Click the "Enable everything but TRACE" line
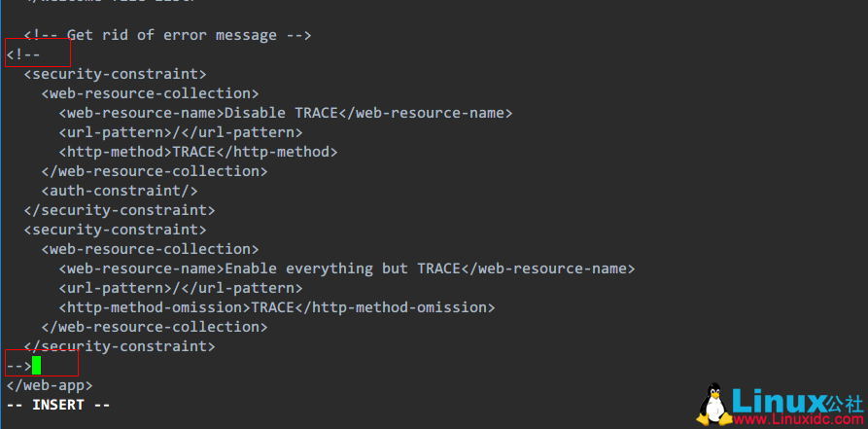This screenshot has width=868, height=429. pos(346,268)
